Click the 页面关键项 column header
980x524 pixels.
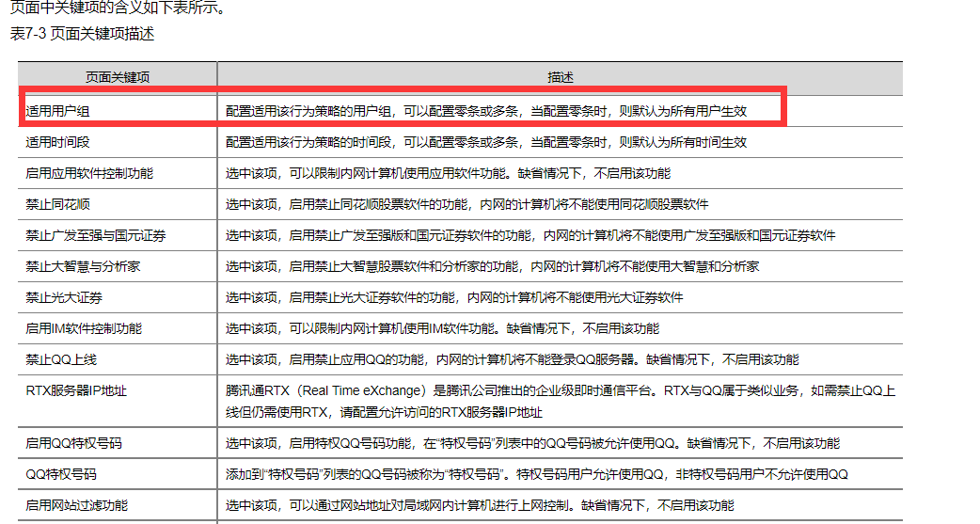pos(118,77)
